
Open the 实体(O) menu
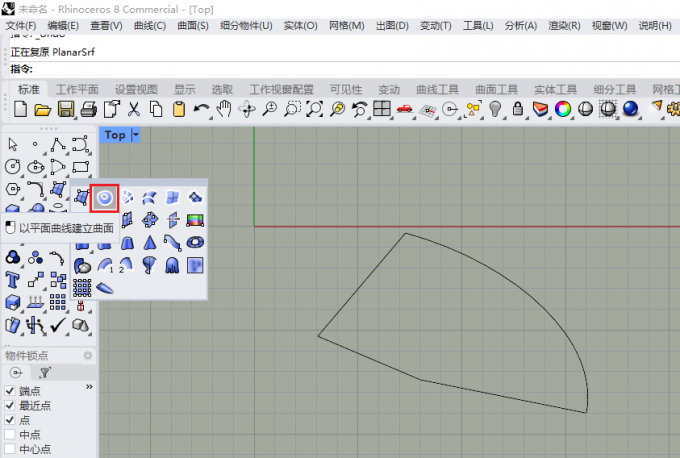[x=301, y=26]
